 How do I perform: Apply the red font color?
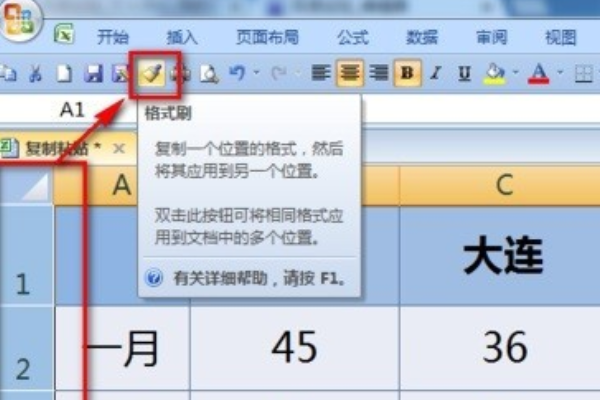[538, 73]
